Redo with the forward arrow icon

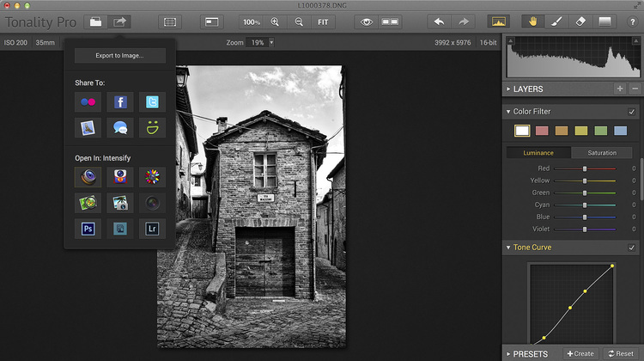pyautogui.click(x=464, y=21)
